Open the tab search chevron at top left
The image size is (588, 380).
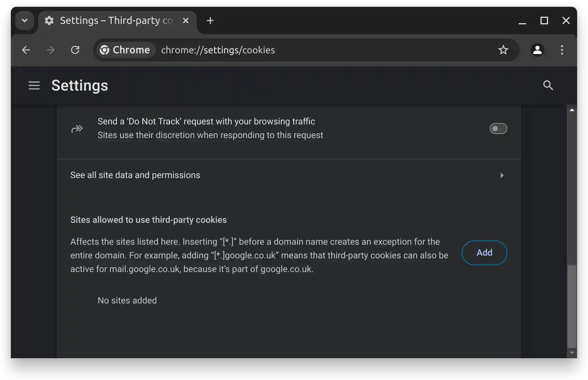tap(24, 21)
